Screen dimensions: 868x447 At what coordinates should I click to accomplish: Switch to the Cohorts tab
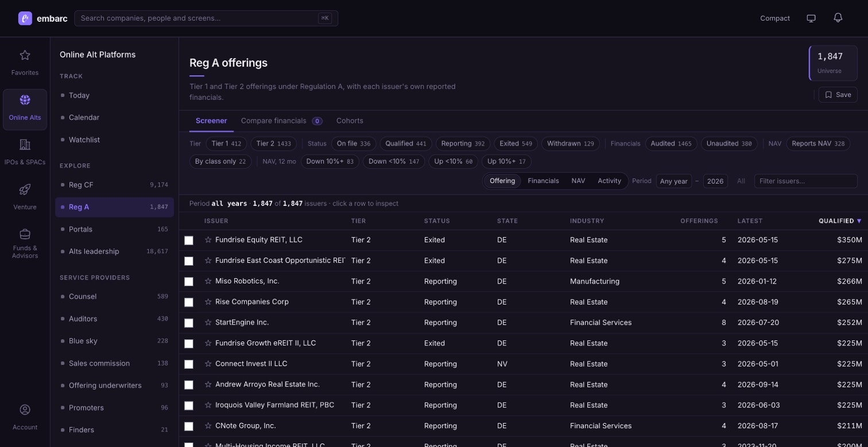pyautogui.click(x=350, y=121)
